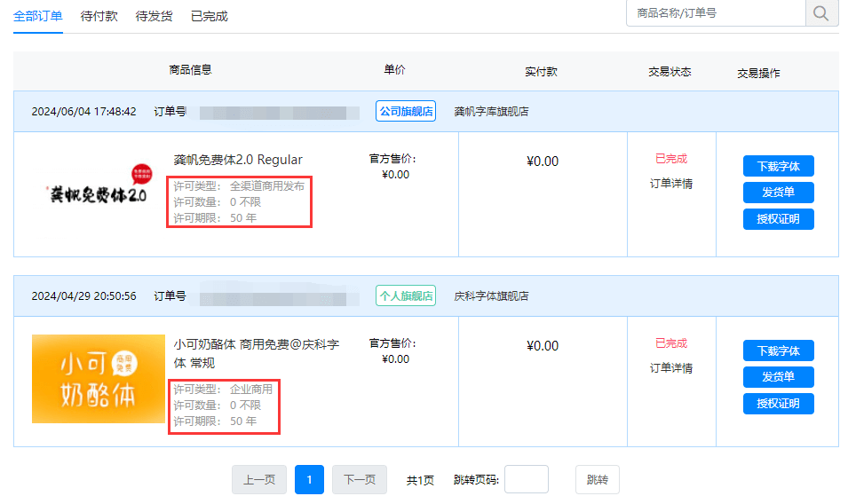848x504 pixels.
Task: Focus the 商品名称/订单号 search field
Action: pyautogui.click(x=716, y=13)
